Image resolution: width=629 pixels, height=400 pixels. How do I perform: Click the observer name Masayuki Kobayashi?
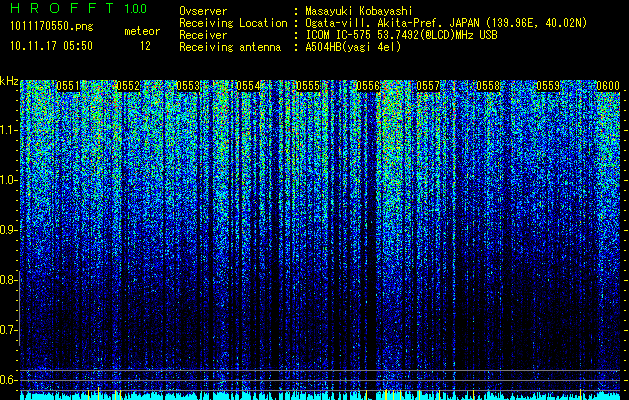[359, 11]
